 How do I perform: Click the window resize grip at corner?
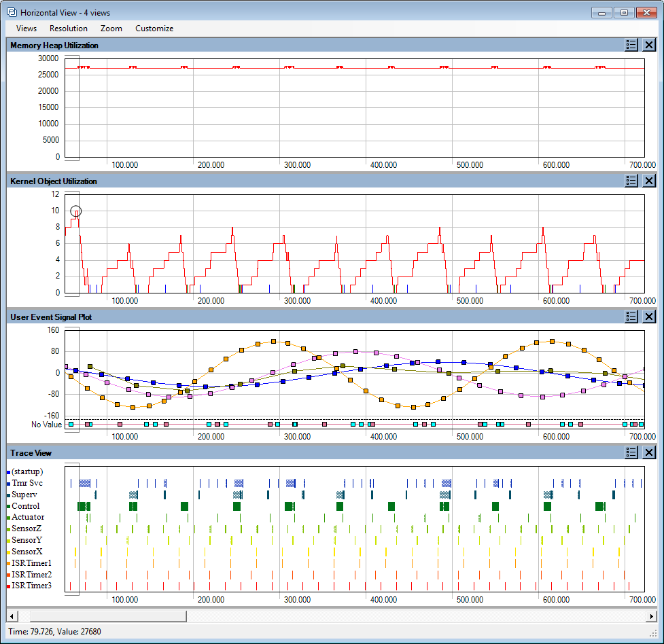coord(652,633)
